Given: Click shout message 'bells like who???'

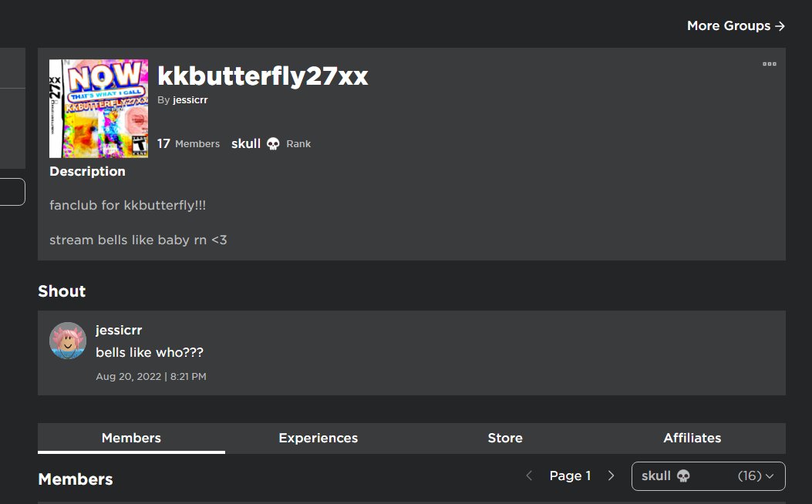Looking at the screenshot, I should pos(150,352).
